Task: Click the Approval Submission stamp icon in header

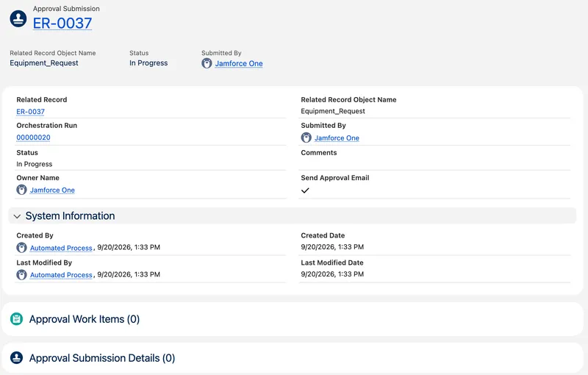Action: pos(18,18)
